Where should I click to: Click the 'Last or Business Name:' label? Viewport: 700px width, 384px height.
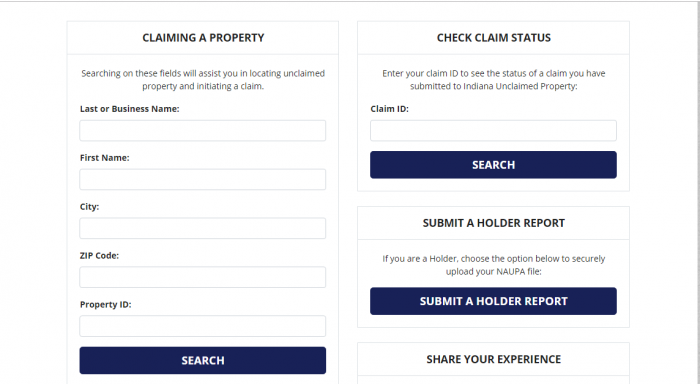tap(129, 109)
